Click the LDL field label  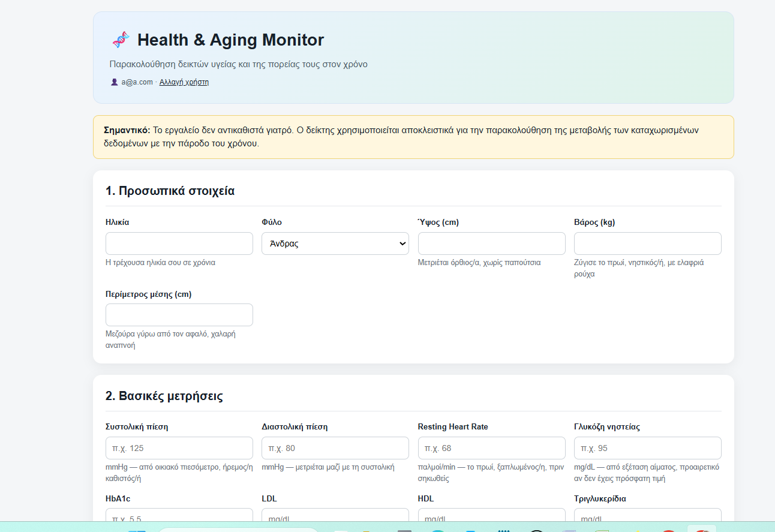coord(269,499)
